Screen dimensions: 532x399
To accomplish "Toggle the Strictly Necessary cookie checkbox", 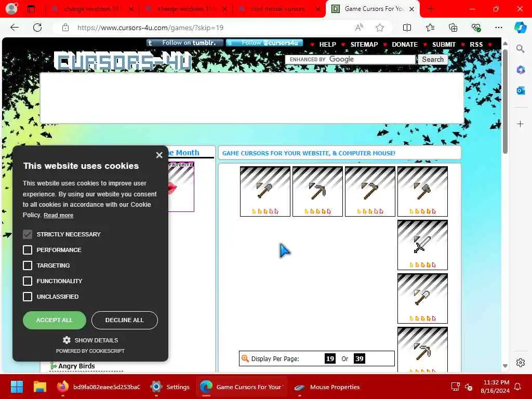I will point(28,234).
